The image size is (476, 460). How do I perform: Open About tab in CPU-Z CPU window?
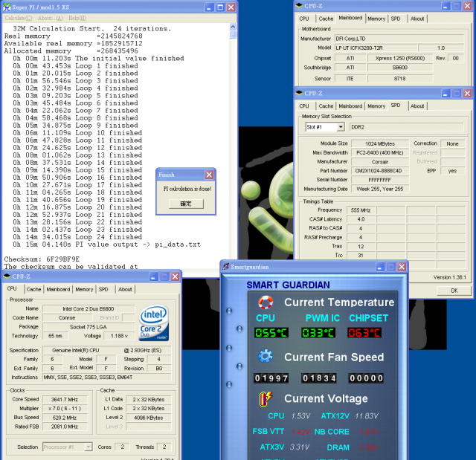pos(125,289)
